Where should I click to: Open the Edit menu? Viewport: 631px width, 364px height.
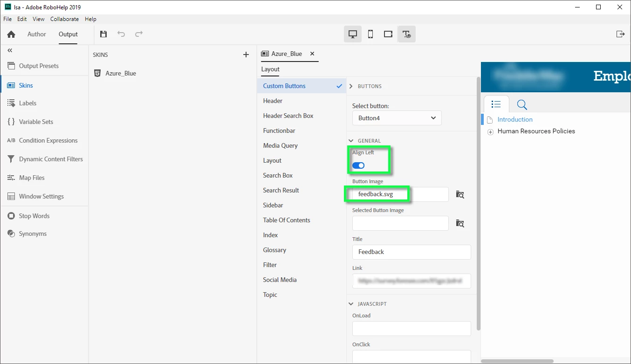[22, 19]
